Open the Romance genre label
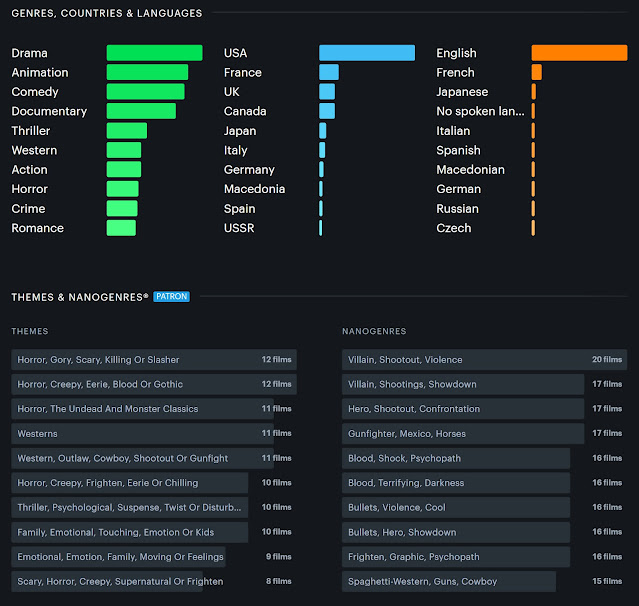The width and height of the screenshot is (639, 606). 37,228
